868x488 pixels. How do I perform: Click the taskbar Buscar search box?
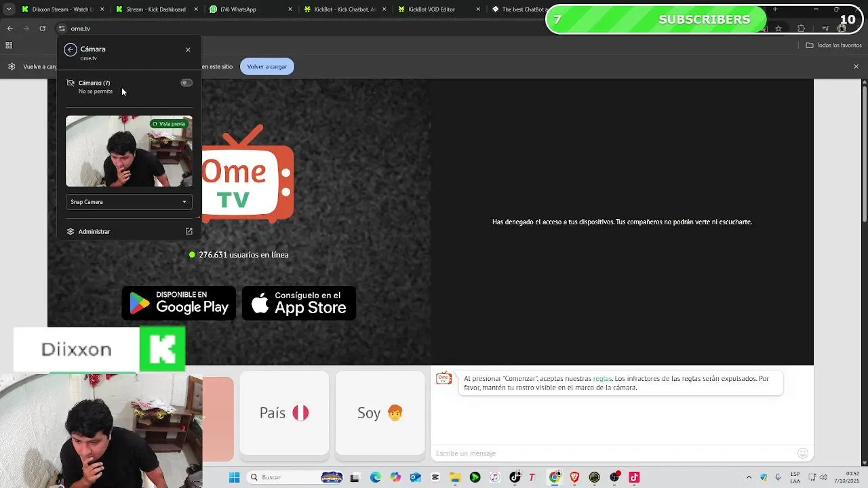tap(295, 477)
